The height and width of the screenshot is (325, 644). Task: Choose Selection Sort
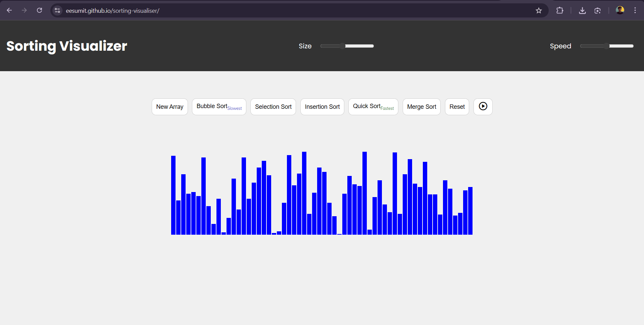pyautogui.click(x=273, y=107)
